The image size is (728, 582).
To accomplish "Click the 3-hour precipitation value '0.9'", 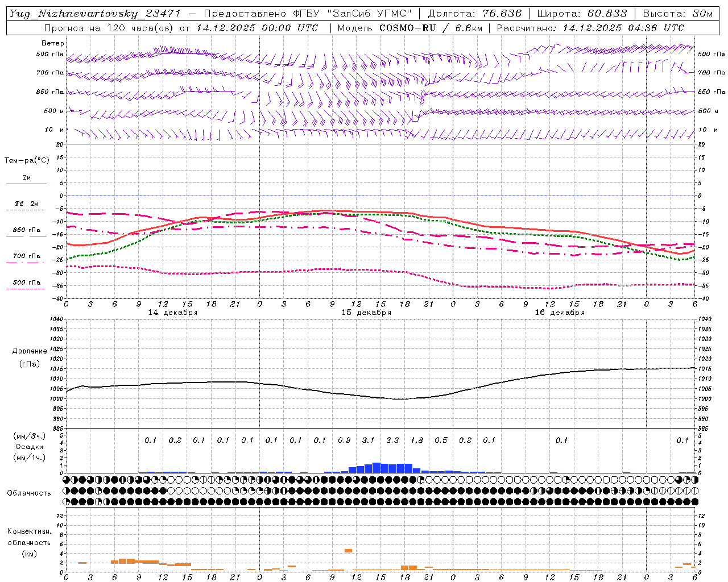I will 344,440.
